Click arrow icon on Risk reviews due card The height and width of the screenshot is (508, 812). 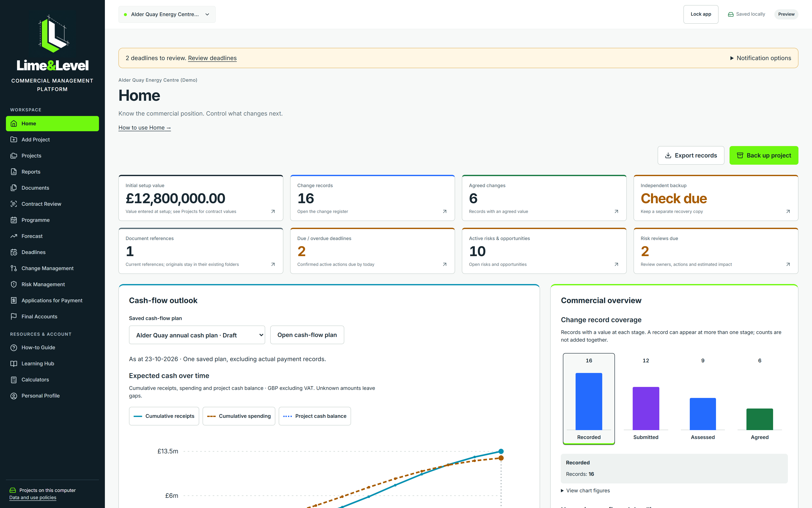[x=788, y=265]
